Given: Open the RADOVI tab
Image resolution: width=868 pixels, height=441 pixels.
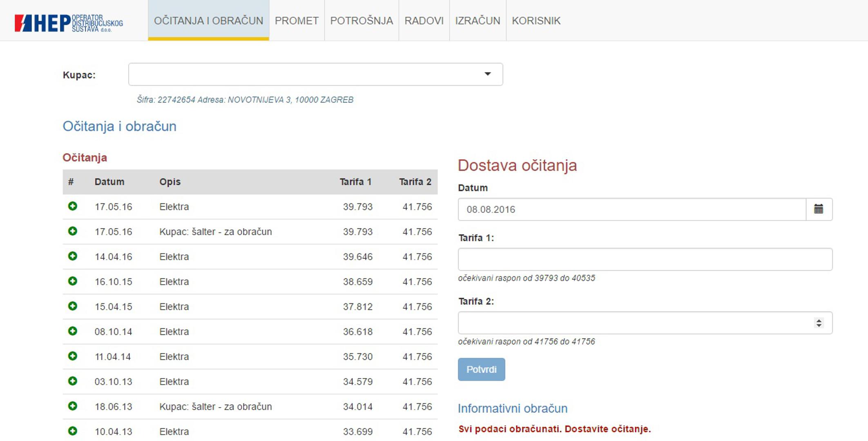Looking at the screenshot, I should (424, 21).
